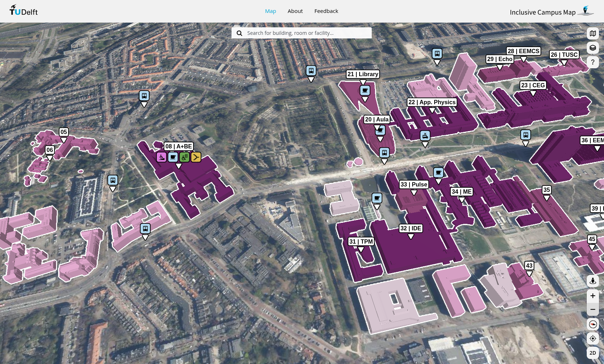Activate the street-level person view icon
The height and width of the screenshot is (364, 604).
click(x=592, y=281)
